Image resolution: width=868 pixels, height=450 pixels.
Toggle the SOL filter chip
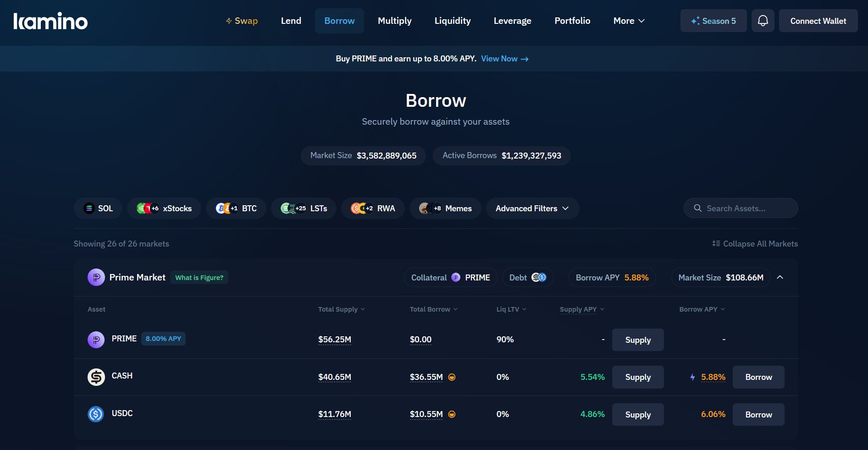click(x=98, y=209)
